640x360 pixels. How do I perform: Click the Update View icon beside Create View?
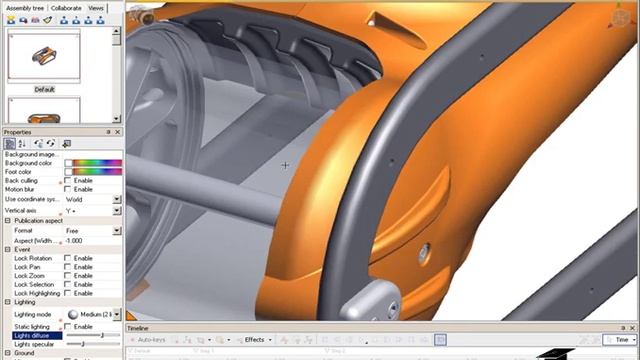[x=23, y=20]
